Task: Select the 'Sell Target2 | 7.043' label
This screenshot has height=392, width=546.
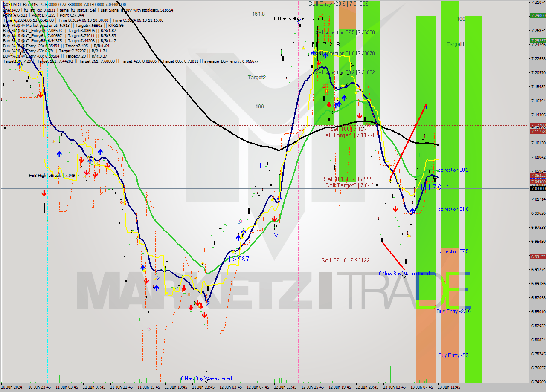Action: pyautogui.click(x=349, y=185)
